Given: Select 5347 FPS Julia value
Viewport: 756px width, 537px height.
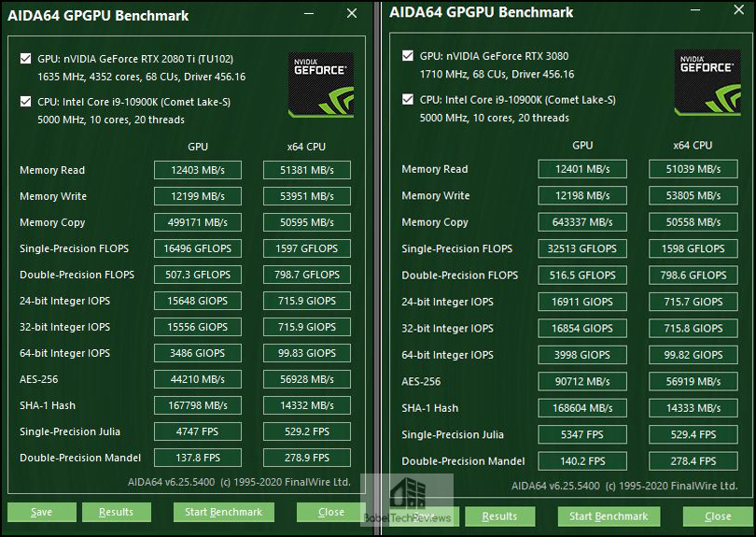Looking at the screenshot, I should click(582, 434).
